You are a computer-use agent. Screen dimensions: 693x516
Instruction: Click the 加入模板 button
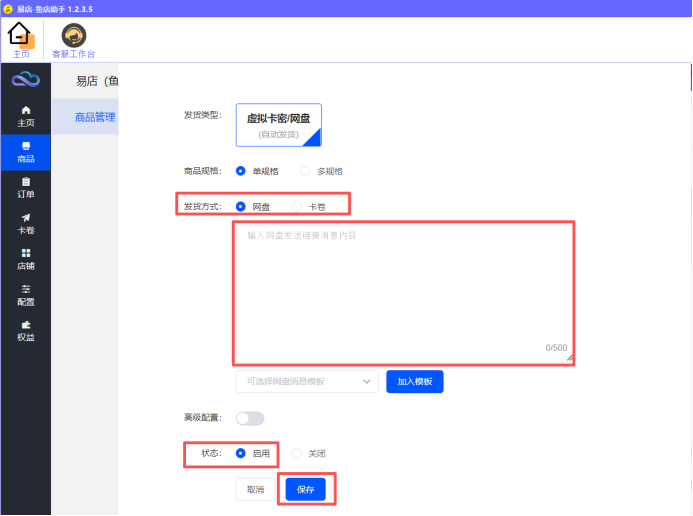(x=415, y=381)
